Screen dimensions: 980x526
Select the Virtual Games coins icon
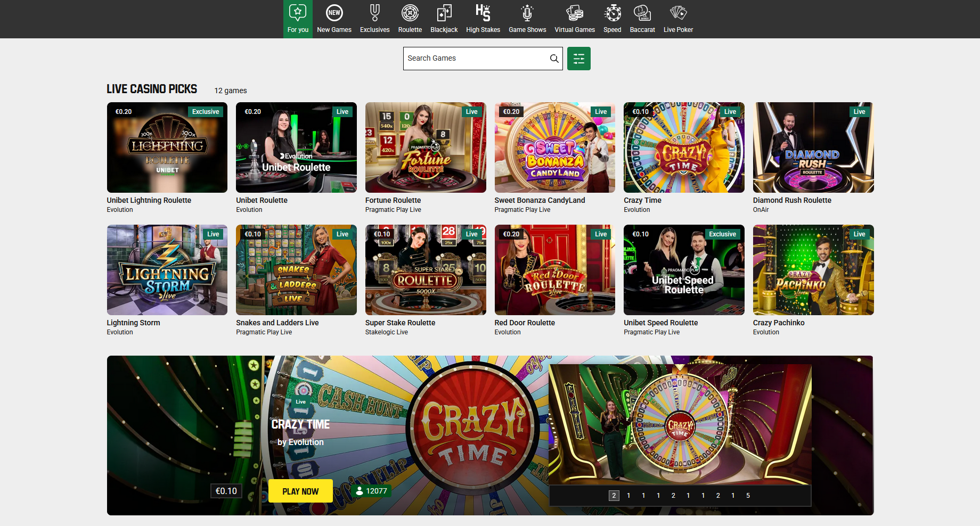point(575,13)
